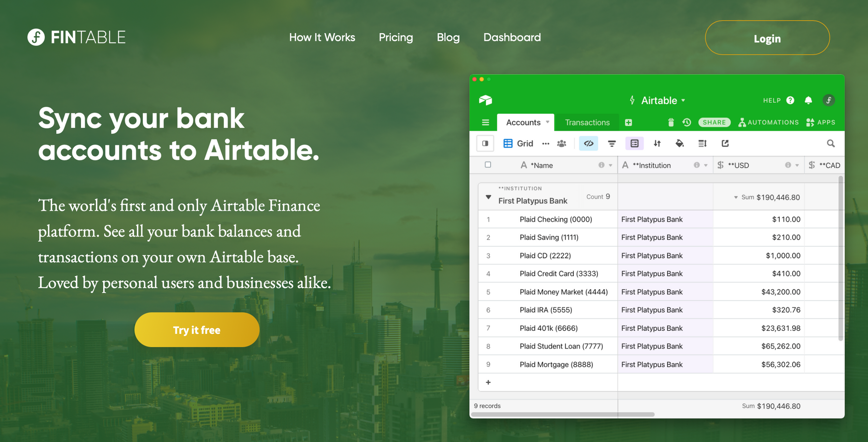This screenshot has height=442, width=868.
Task: Switch to the Transactions table
Action: coord(587,122)
